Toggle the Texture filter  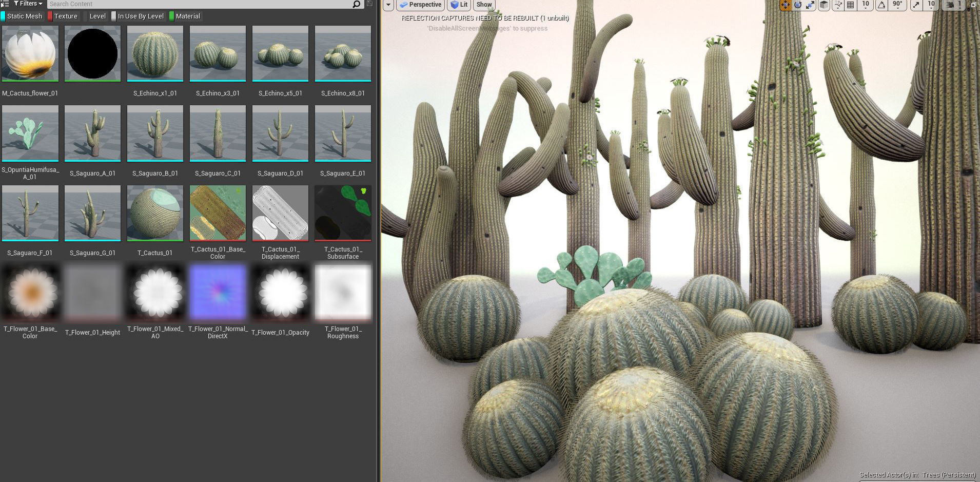point(63,16)
